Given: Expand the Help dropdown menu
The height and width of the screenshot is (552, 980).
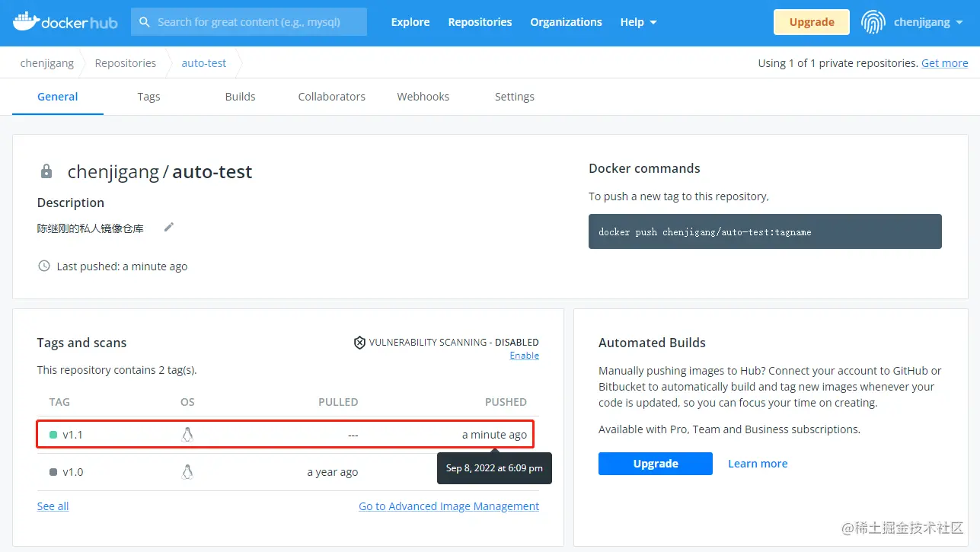Looking at the screenshot, I should point(638,22).
